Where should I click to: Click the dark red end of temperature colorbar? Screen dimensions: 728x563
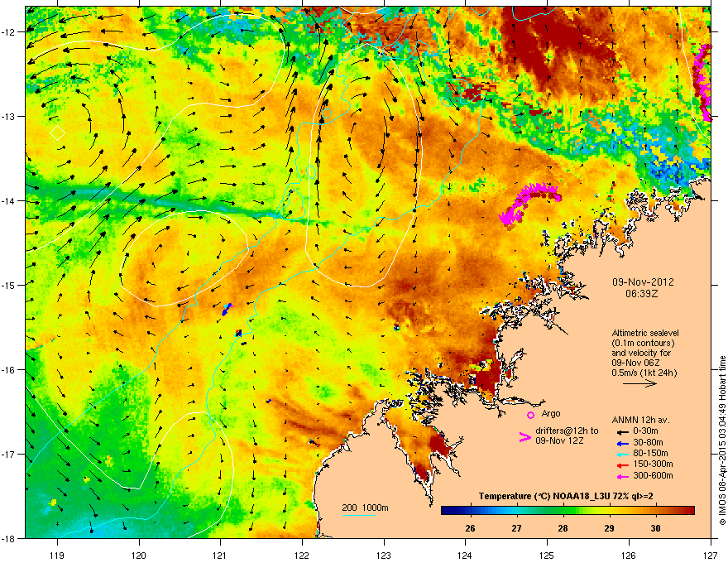[x=691, y=511]
